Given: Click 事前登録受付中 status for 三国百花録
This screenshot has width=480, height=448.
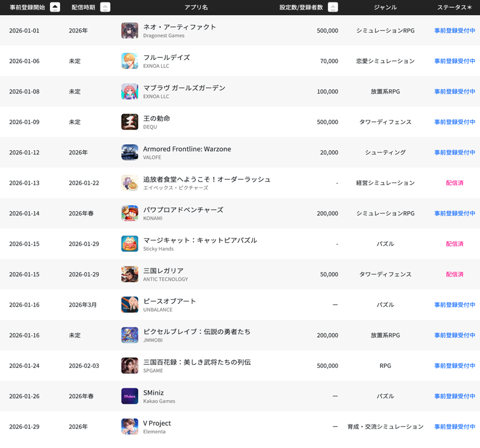Looking at the screenshot, I should click(454, 366).
